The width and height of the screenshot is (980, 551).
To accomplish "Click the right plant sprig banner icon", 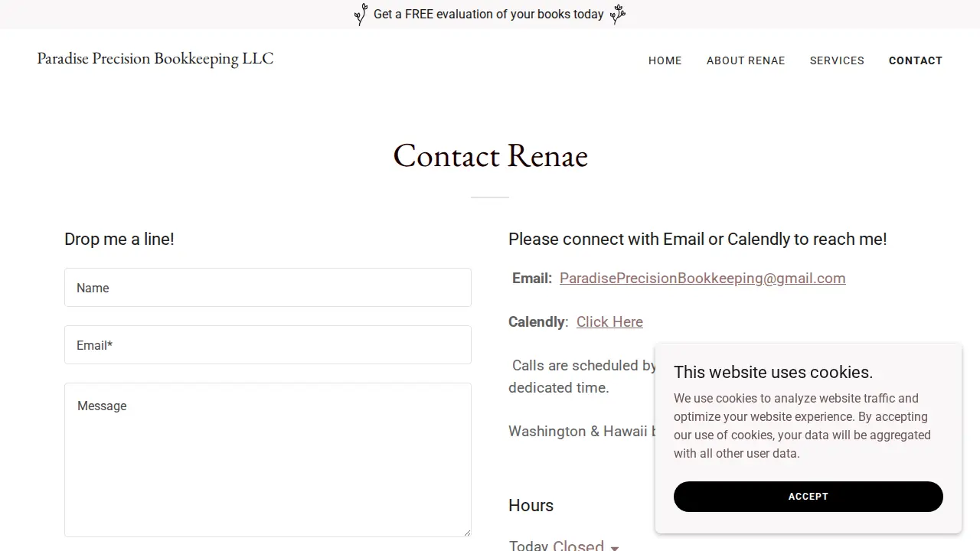I will tap(618, 15).
